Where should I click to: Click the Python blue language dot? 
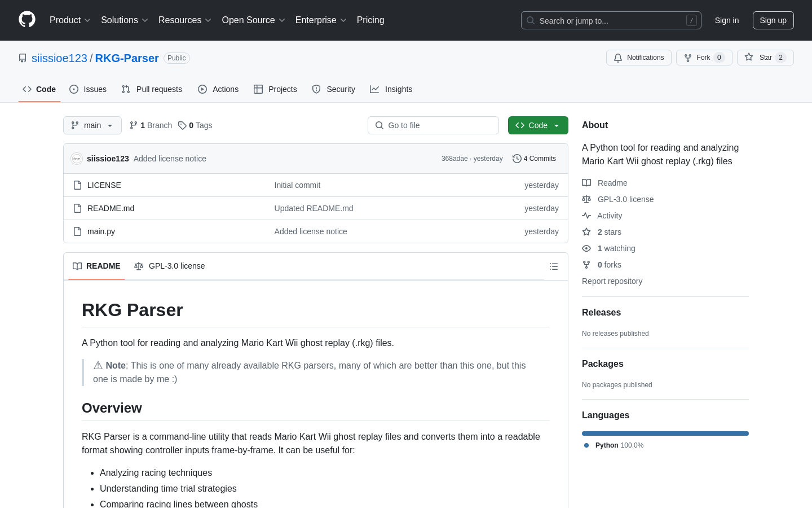(586, 445)
